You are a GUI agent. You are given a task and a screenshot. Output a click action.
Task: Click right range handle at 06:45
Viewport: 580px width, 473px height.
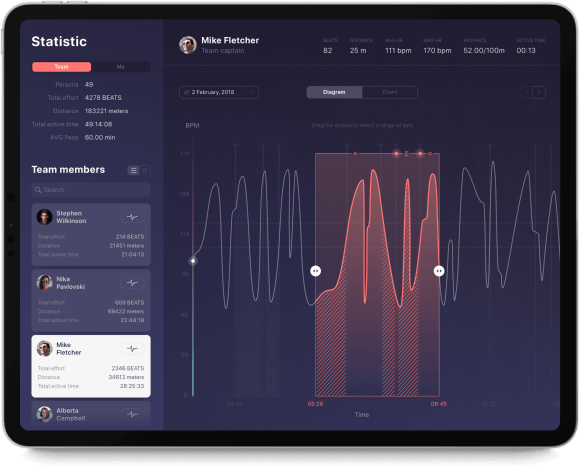point(439,271)
